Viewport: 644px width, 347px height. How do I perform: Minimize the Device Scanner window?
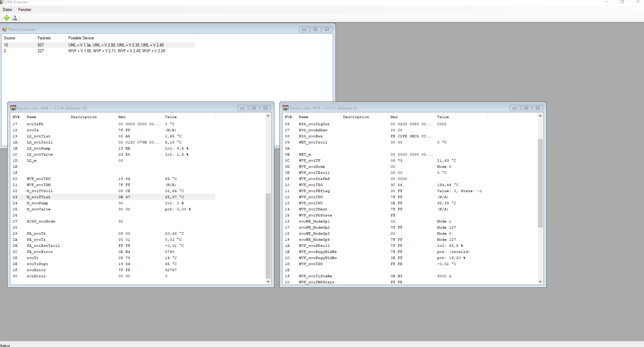[304, 29]
